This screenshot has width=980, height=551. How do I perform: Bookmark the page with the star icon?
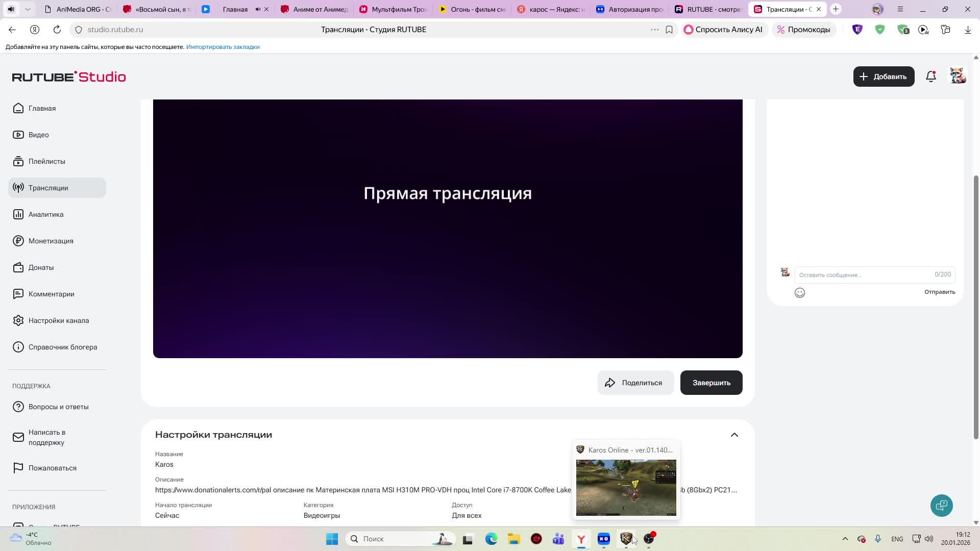tap(669, 30)
